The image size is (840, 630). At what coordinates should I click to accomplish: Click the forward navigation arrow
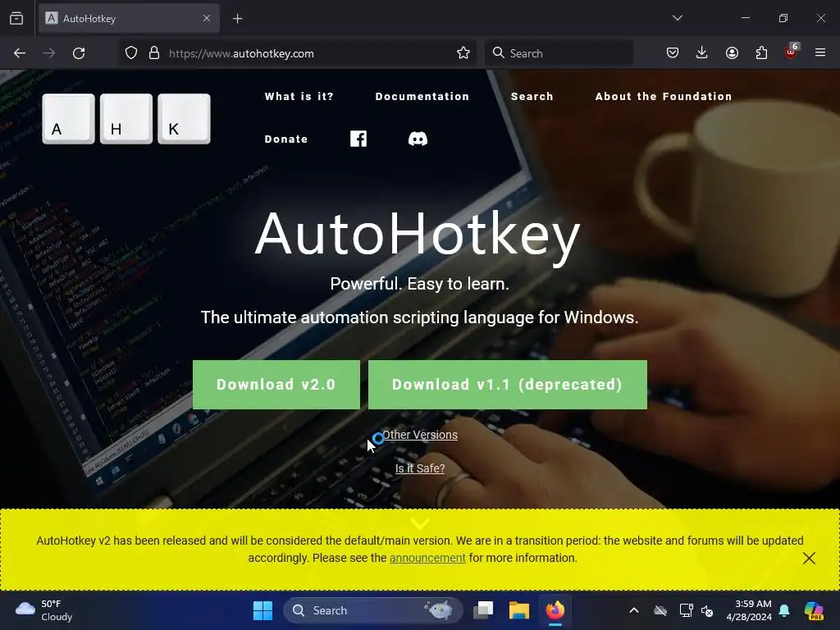[49, 53]
